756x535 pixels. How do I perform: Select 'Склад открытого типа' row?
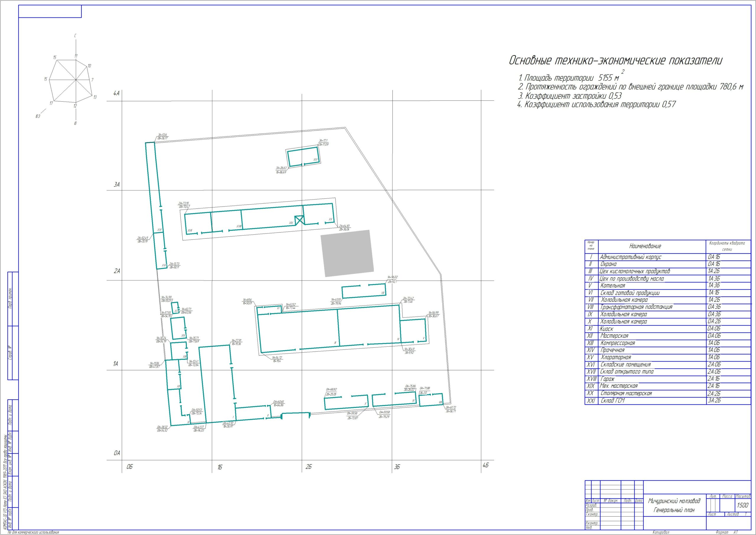(668, 372)
